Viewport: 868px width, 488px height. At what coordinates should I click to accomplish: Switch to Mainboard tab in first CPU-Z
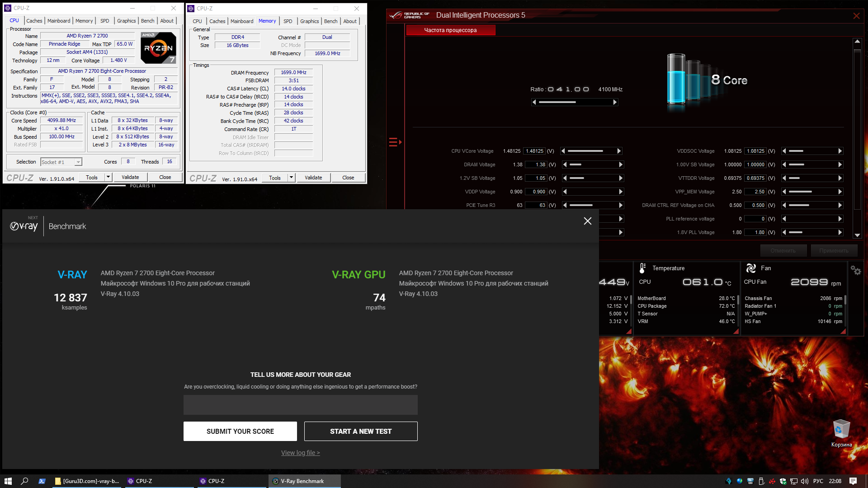click(59, 21)
